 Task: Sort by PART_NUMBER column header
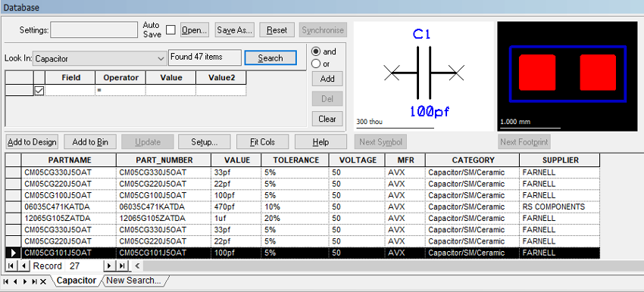pos(164,160)
